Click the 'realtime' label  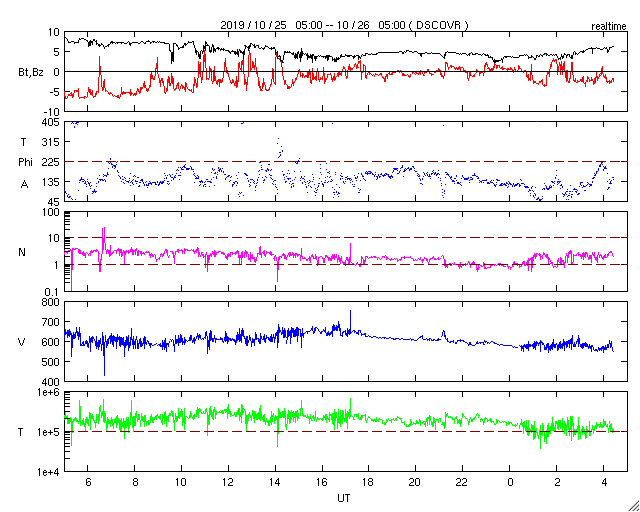click(x=609, y=27)
